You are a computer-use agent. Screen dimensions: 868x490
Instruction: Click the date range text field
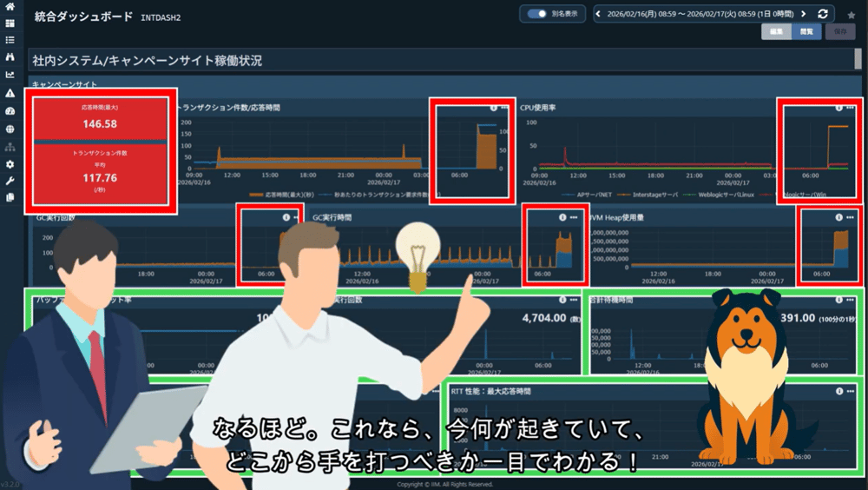pos(700,14)
